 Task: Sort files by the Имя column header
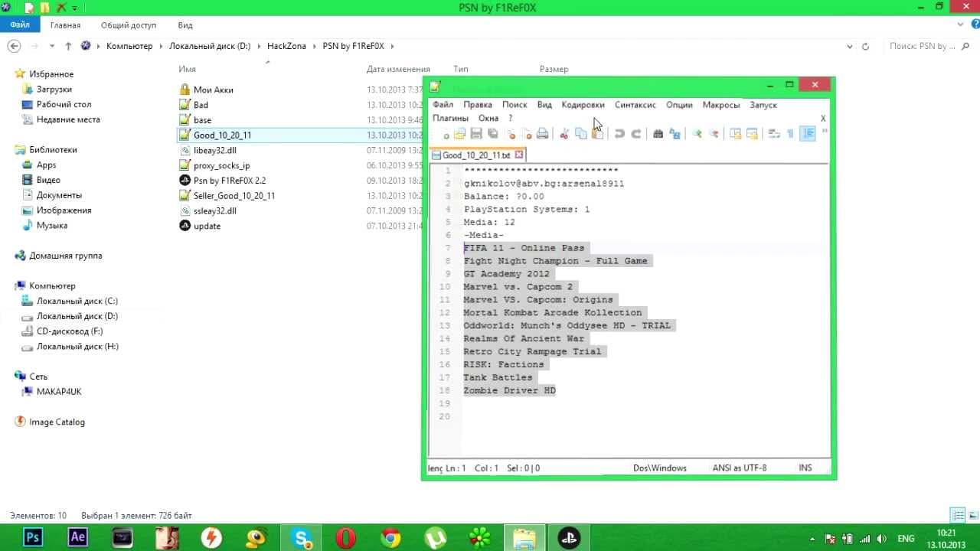point(188,69)
